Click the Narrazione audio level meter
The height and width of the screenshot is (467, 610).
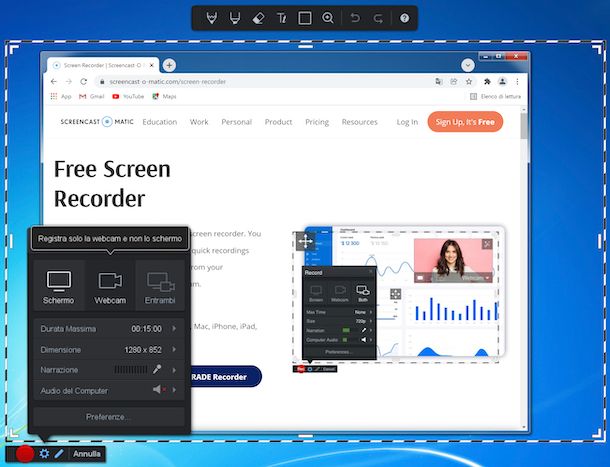[x=131, y=370]
